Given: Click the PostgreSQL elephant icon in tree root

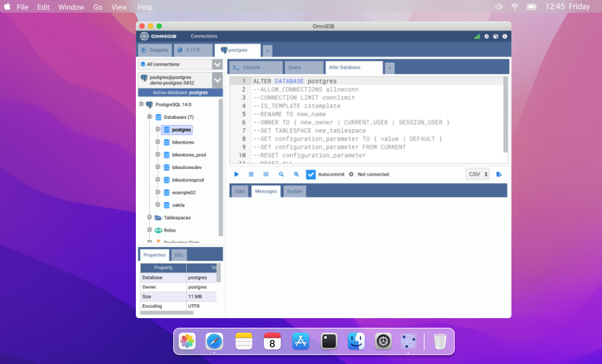Looking at the screenshot, I should point(149,104).
